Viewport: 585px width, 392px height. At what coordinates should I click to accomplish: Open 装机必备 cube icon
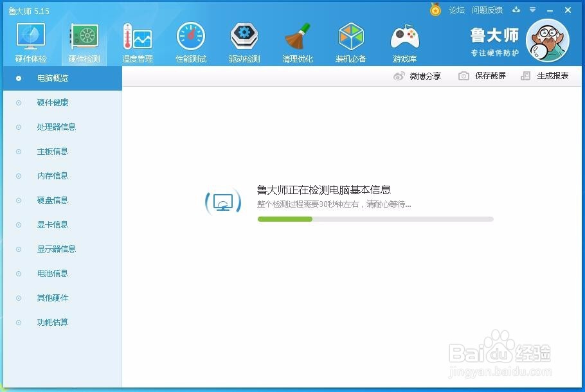pos(351,36)
